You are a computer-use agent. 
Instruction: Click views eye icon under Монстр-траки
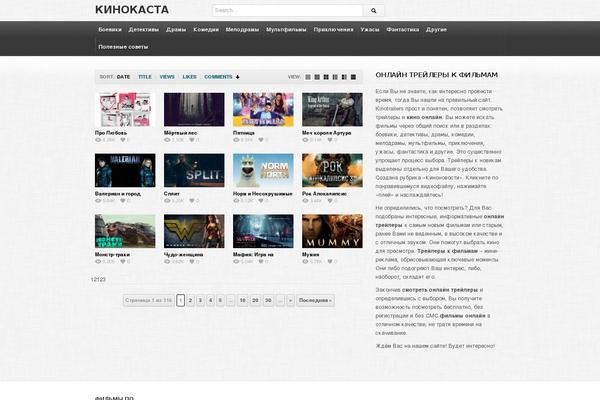click(98, 262)
